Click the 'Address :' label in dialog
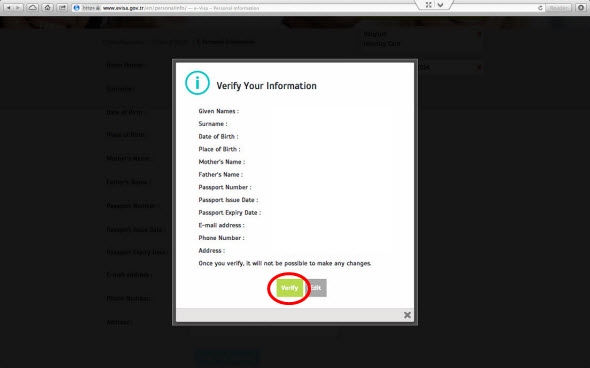The height and width of the screenshot is (368, 590). (x=211, y=251)
